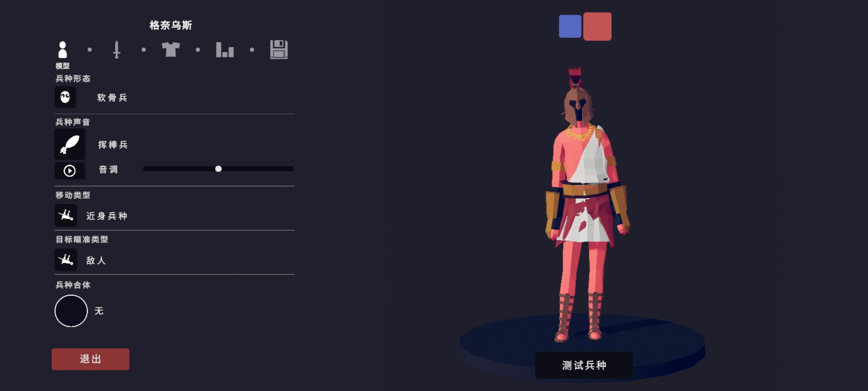
Task: Click the floppy disk save icon
Action: [x=279, y=50]
